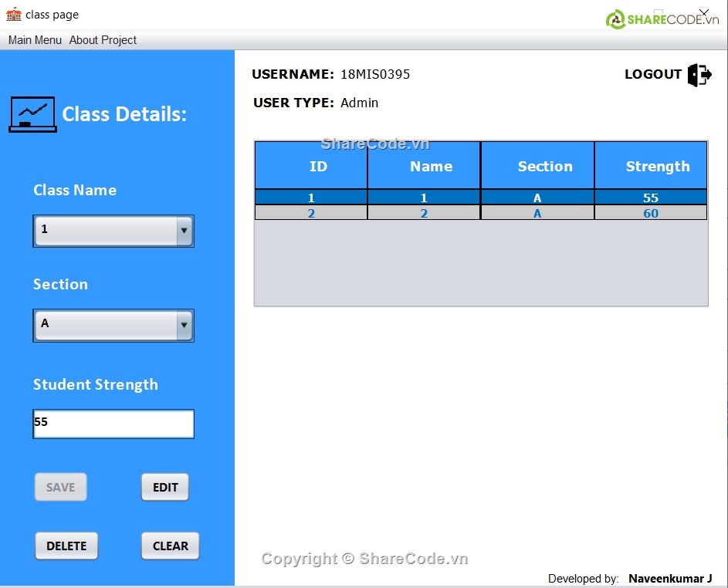
Task: Click the Name column header
Action: pos(424,166)
